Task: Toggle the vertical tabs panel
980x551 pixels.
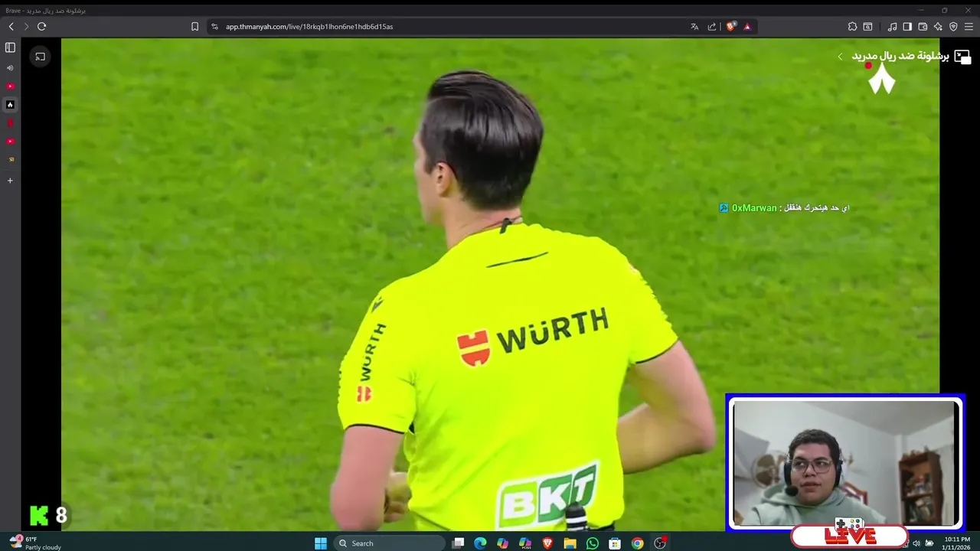Action: [10, 47]
